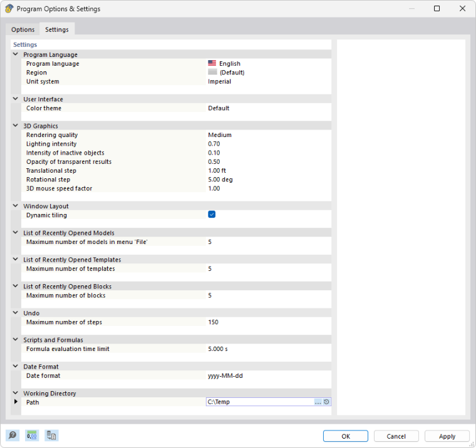Click the Path row arrow marker
Screen dimensions: 476x448
[x=16, y=402]
